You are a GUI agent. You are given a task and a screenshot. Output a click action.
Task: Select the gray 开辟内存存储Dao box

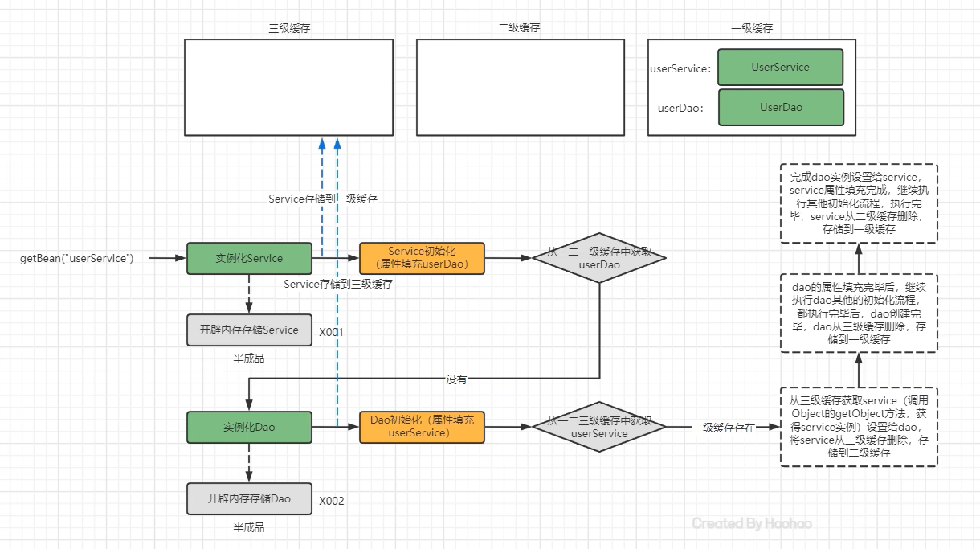point(249,498)
